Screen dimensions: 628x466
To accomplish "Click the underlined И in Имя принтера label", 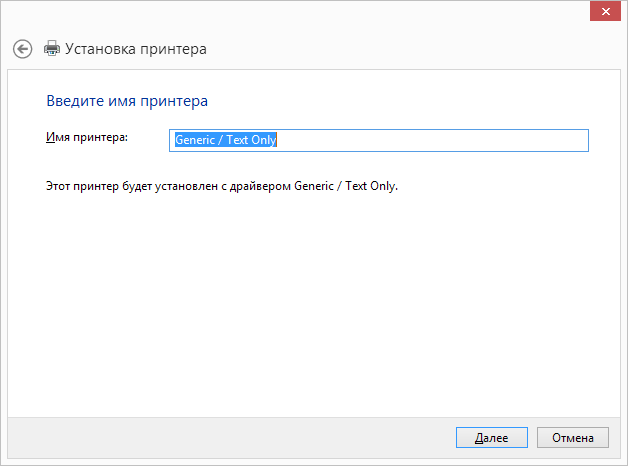I will pos(49,136).
